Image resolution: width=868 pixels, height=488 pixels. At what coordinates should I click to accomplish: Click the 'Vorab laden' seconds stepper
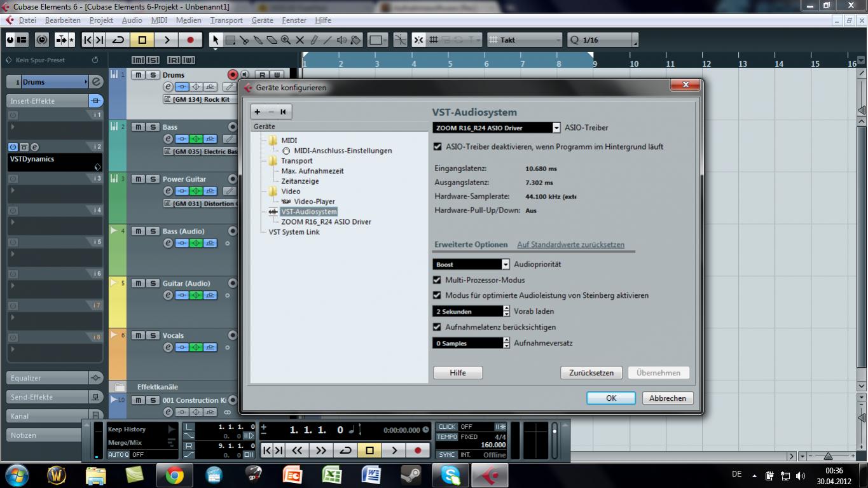click(x=506, y=312)
